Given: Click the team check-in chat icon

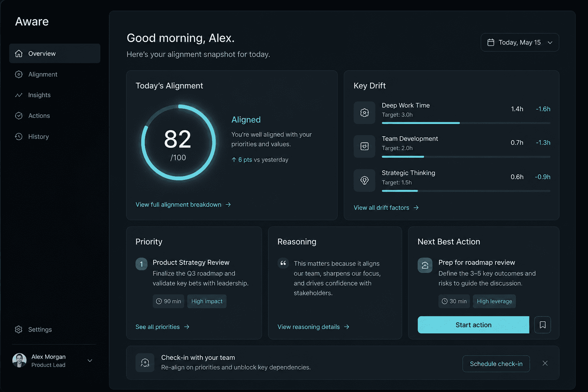Looking at the screenshot, I should click(145, 363).
